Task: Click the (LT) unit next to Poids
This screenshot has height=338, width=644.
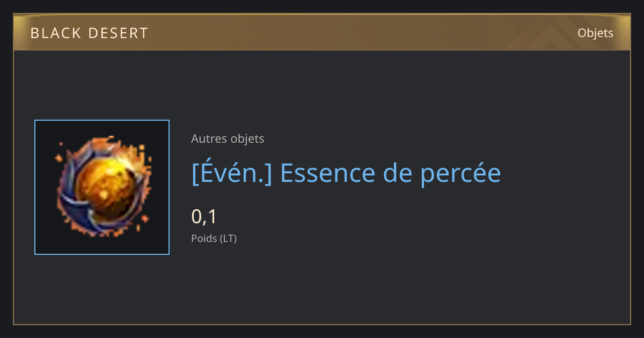Action: click(x=228, y=238)
